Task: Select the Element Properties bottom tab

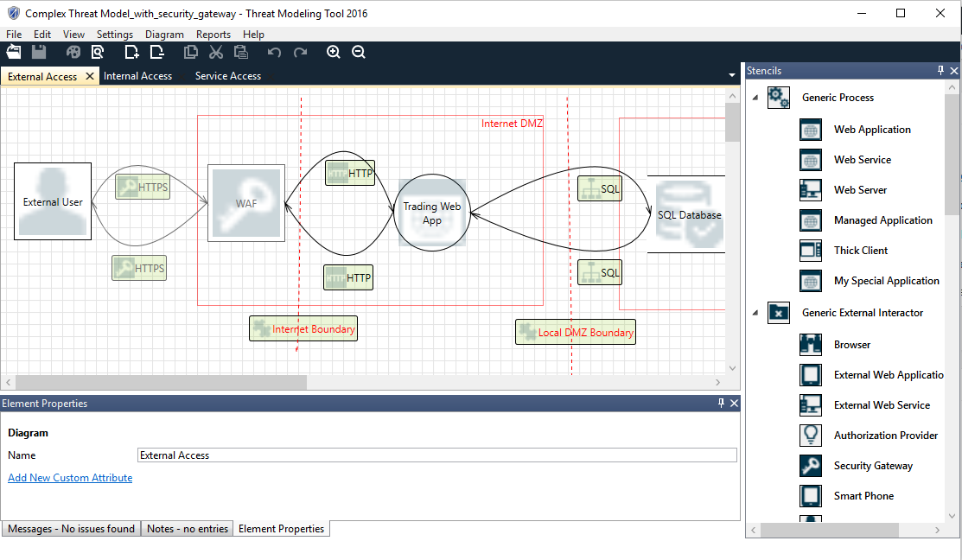Action: [x=281, y=529]
